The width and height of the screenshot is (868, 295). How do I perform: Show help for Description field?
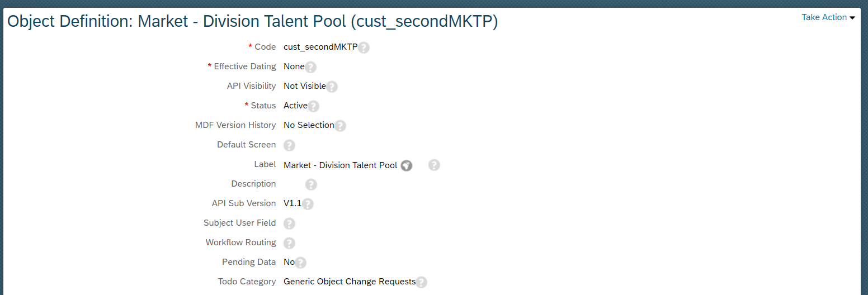coord(311,184)
